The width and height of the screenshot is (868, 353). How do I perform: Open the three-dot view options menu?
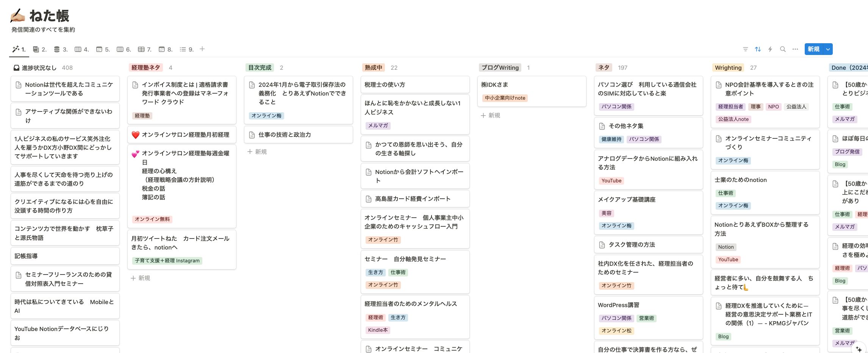(795, 49)
